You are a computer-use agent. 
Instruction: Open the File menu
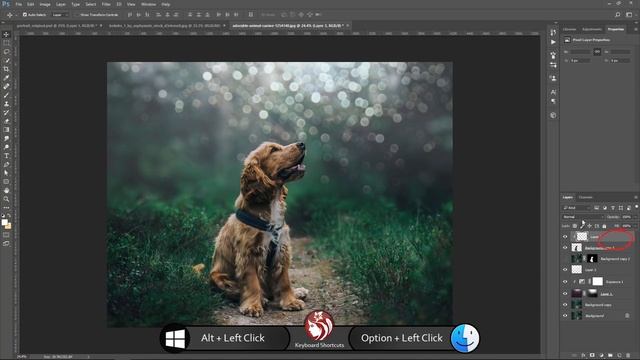coord(19,4)
